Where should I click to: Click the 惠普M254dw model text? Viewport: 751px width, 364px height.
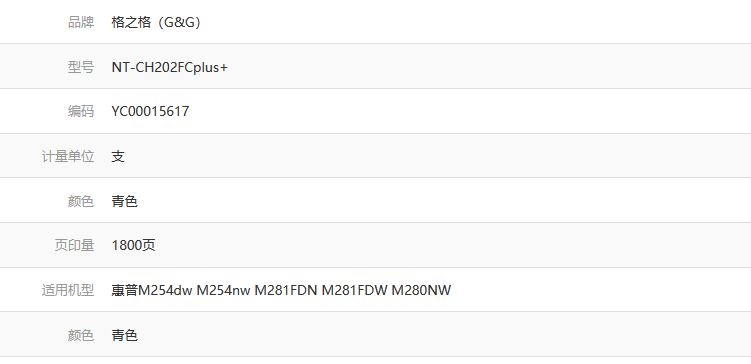[152, 290]
